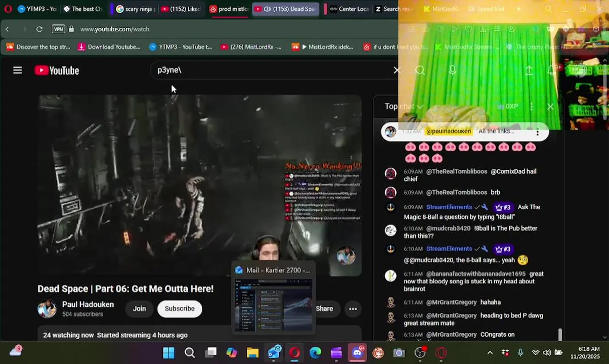Click the address bar padlock icon

coord(71,29)
